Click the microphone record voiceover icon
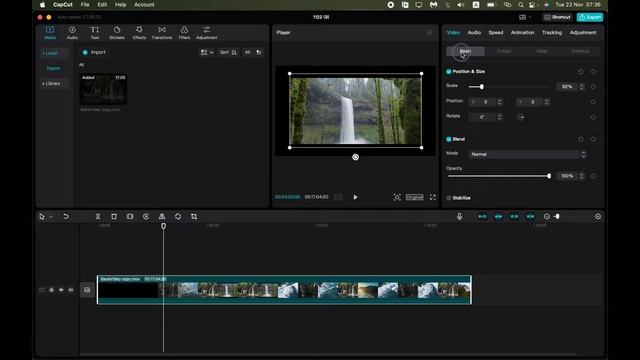This screenshot has width=640, height=360. [460, 217]
